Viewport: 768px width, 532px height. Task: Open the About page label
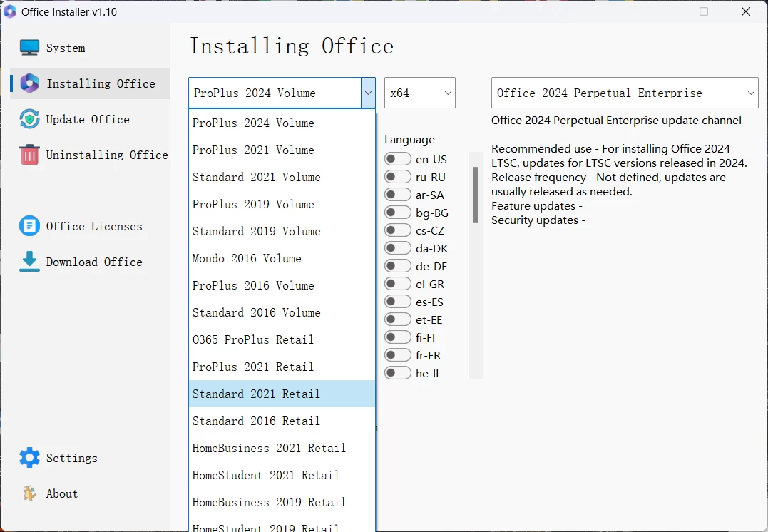(62, 493)
